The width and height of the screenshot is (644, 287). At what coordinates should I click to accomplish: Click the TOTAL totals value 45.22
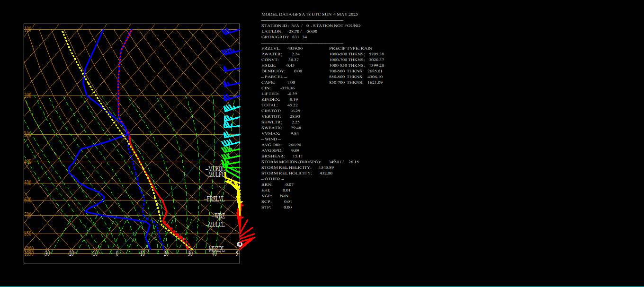292,105
